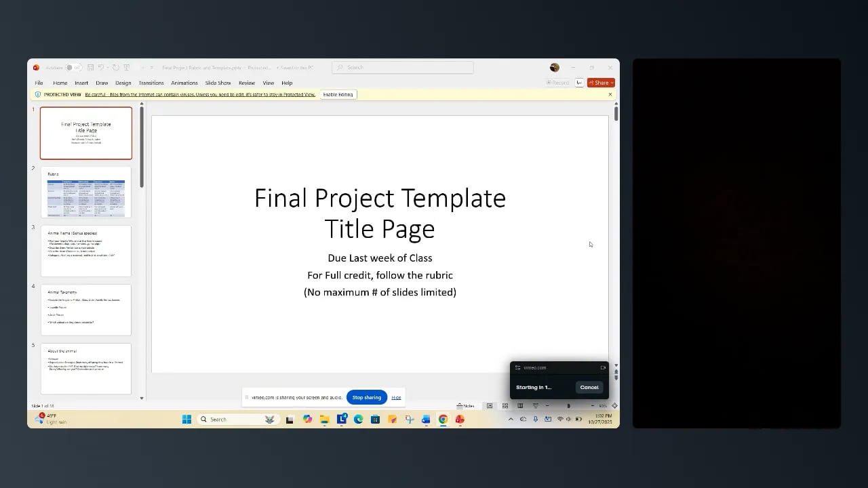Viewport: 868px width, 488px height.
Task: Click the Record button in the ribbon
Action: (558, 83)
